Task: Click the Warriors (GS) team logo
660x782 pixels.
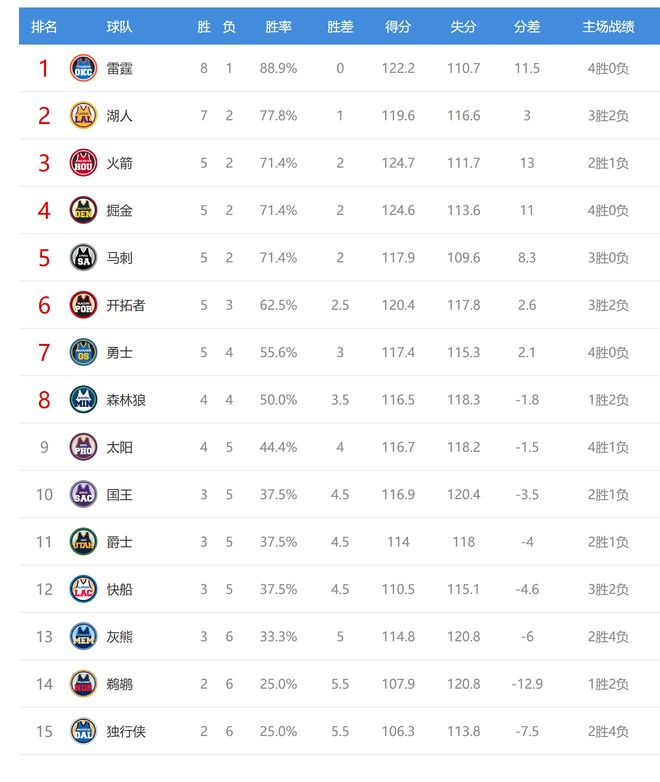Action: (83, 353)
